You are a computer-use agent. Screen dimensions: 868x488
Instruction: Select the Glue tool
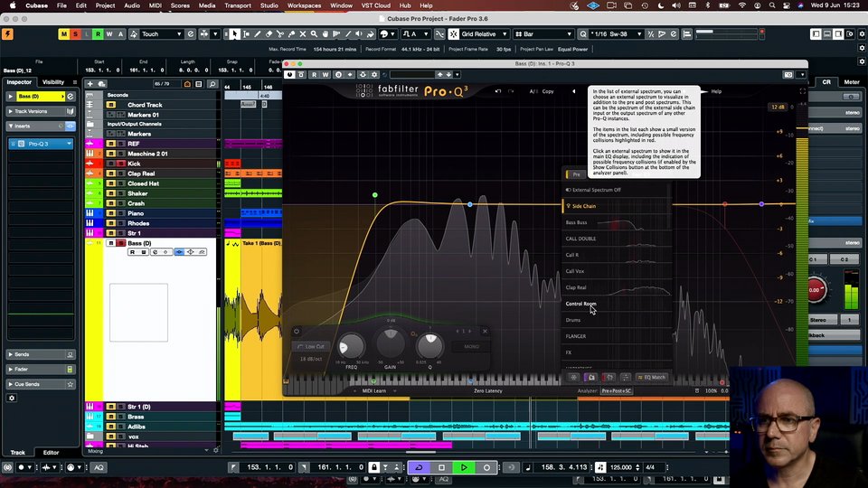(x=292, y=34)
